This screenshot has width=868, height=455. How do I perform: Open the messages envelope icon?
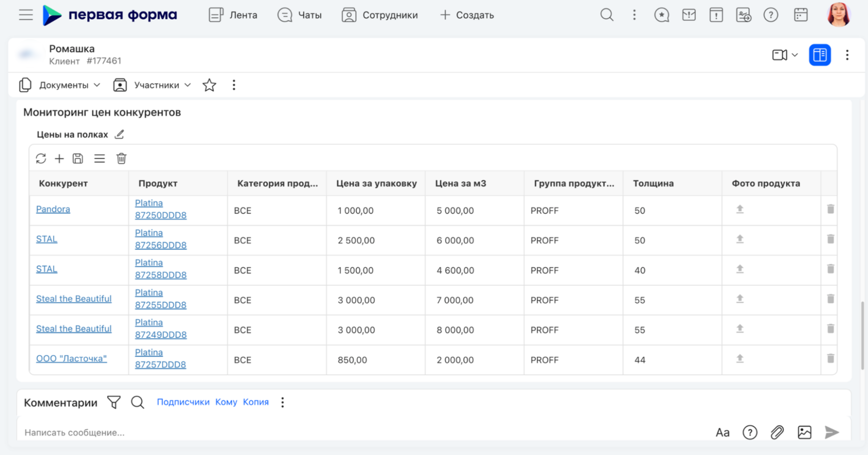689,15
